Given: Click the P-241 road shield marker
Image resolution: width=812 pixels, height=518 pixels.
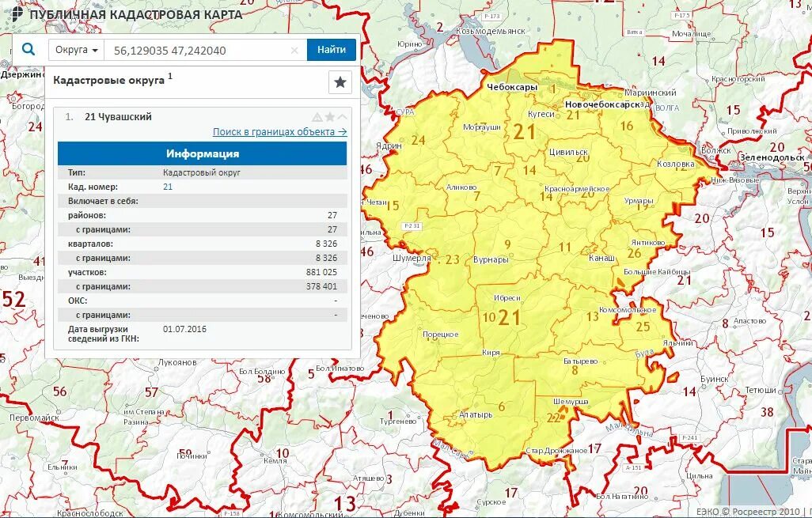Looking at the screenshot, I should [689, 438].
